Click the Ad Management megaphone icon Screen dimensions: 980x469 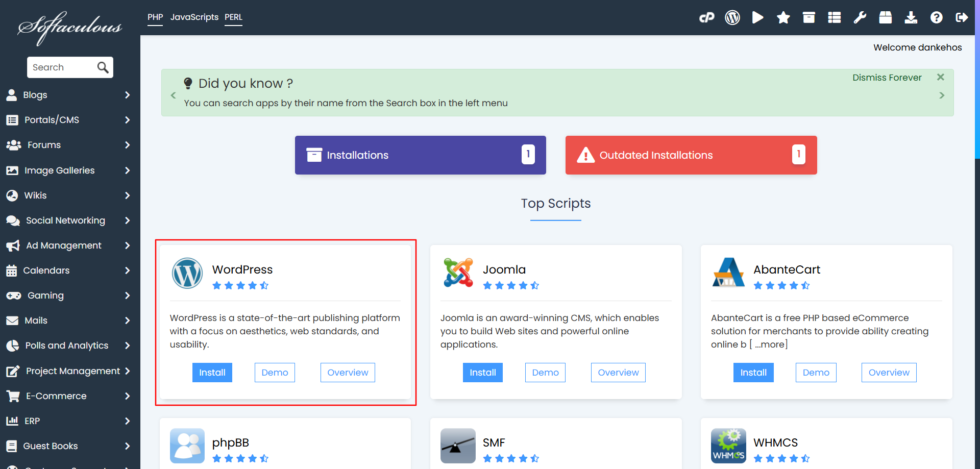pyautogui.click(x=13, y=245)
